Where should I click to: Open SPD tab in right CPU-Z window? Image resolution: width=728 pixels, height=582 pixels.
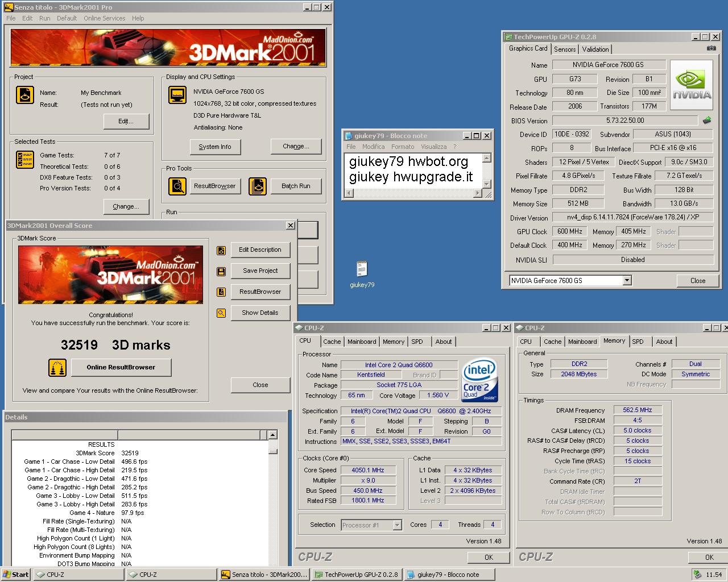coord(638,342)
